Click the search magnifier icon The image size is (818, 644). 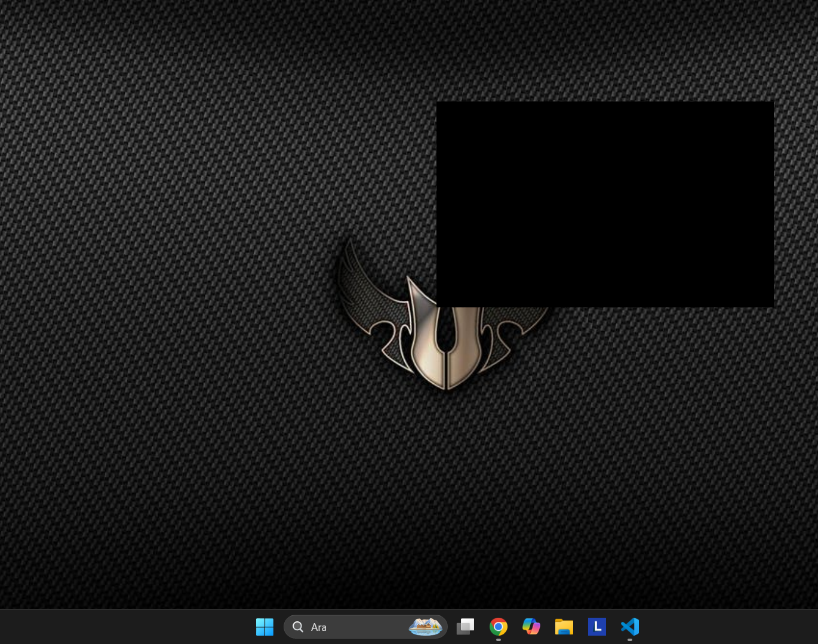point(298,627)
